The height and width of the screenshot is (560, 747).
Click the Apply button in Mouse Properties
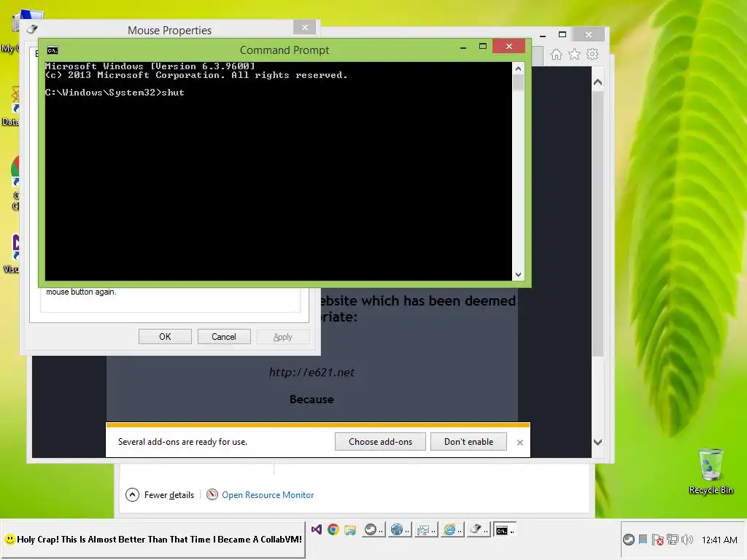click(x=283, y=337)
